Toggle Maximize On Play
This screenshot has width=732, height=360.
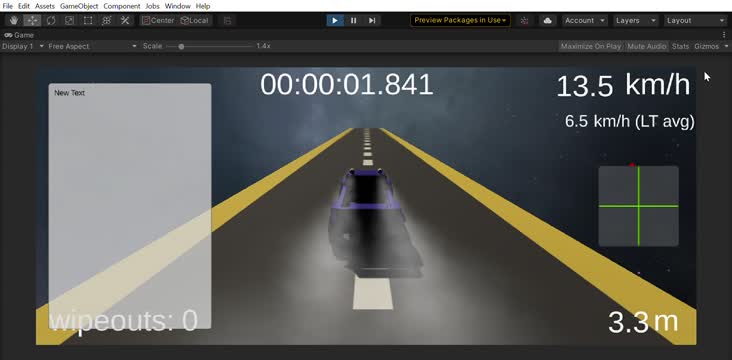pyautogui.click(x=591, y=46)
